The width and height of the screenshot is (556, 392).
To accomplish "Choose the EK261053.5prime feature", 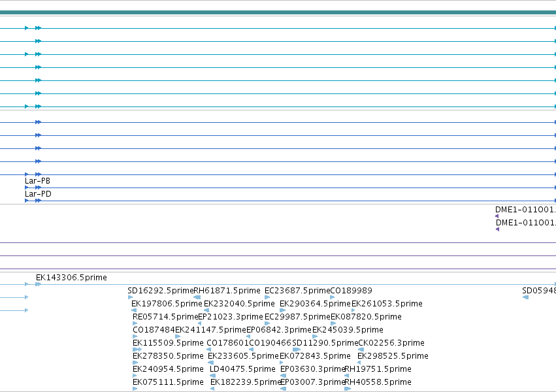I will pos(387,304).
